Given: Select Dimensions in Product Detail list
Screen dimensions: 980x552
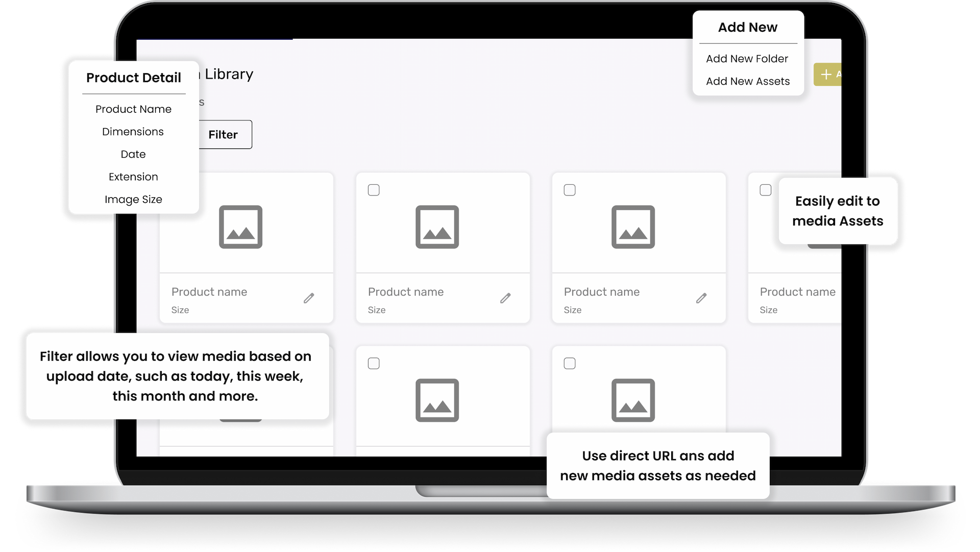Looking at the screenshot, I should coord(133,132).
